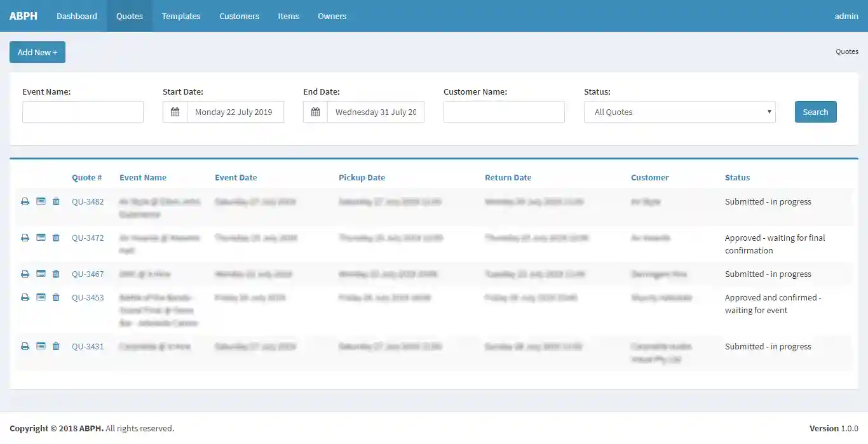Viewport: 868px width, 444px height.
Task: Open the End Date picker field
Action: 376,112
